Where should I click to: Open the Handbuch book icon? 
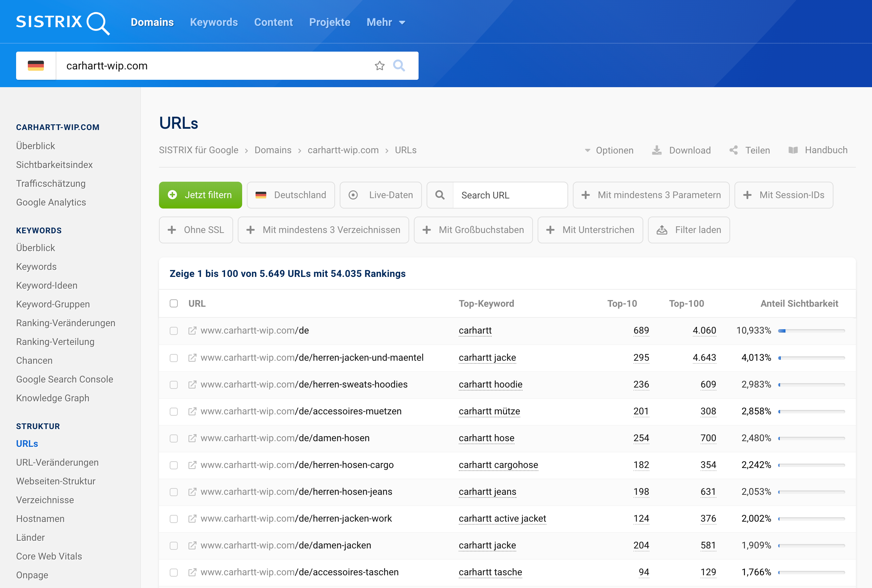(x=793, y=151)
